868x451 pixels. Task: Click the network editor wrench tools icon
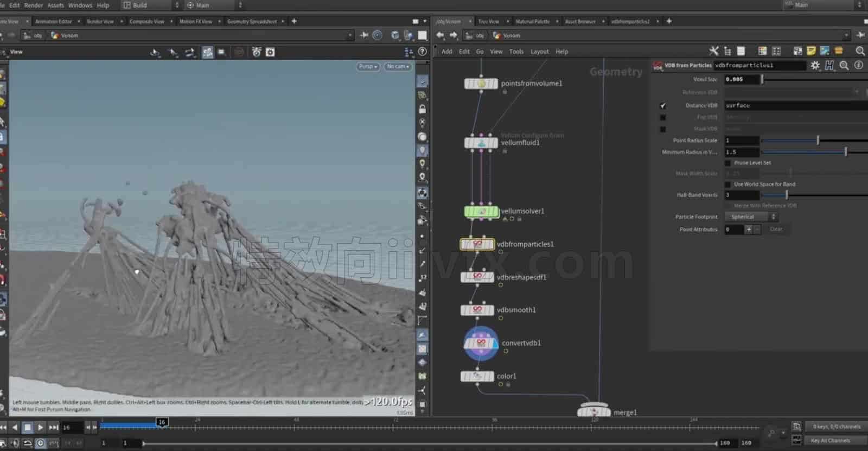[x=714, y=51]
